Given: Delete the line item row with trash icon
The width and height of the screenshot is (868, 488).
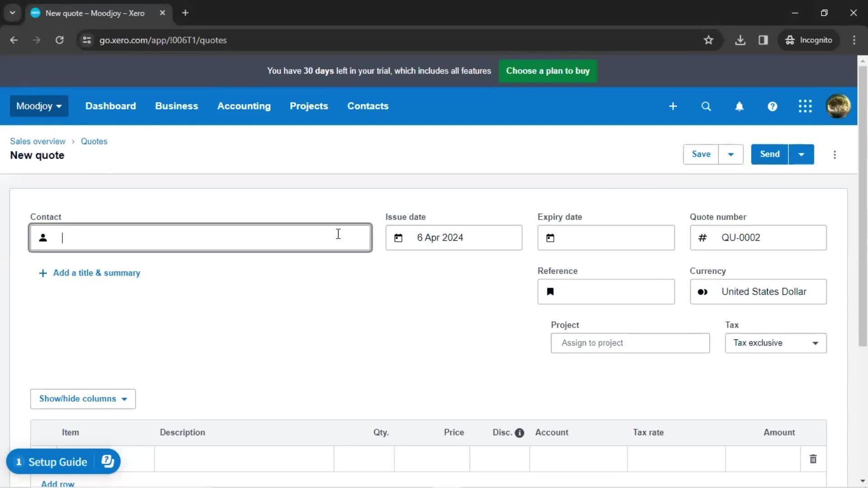Looking at the screenshot, I should point(813,459).
